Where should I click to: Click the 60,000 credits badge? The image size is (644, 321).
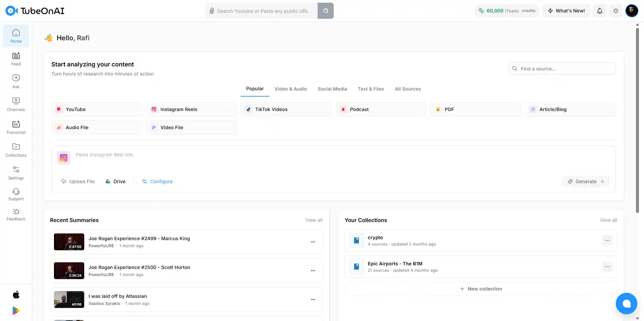(x=507, y=11)
